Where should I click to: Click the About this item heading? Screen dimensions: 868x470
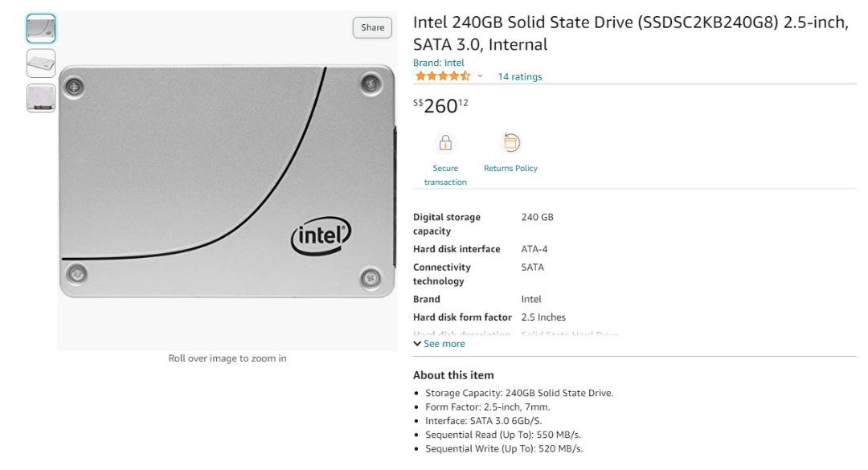pyautogui.click(x=452, y=374)
